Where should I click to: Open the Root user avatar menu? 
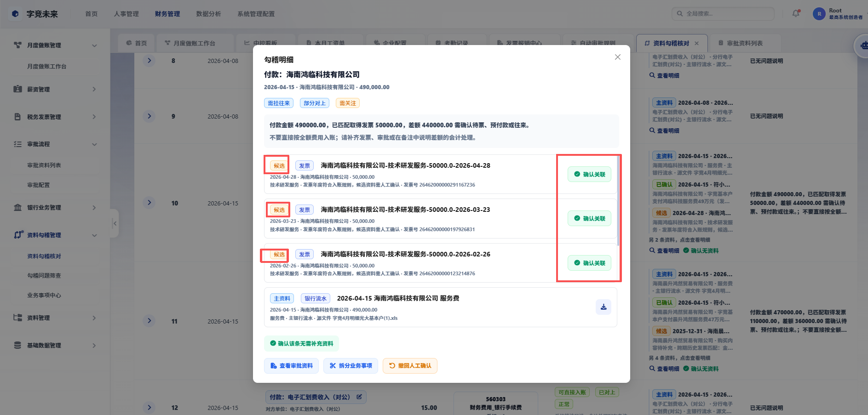[x=819, y=14]
